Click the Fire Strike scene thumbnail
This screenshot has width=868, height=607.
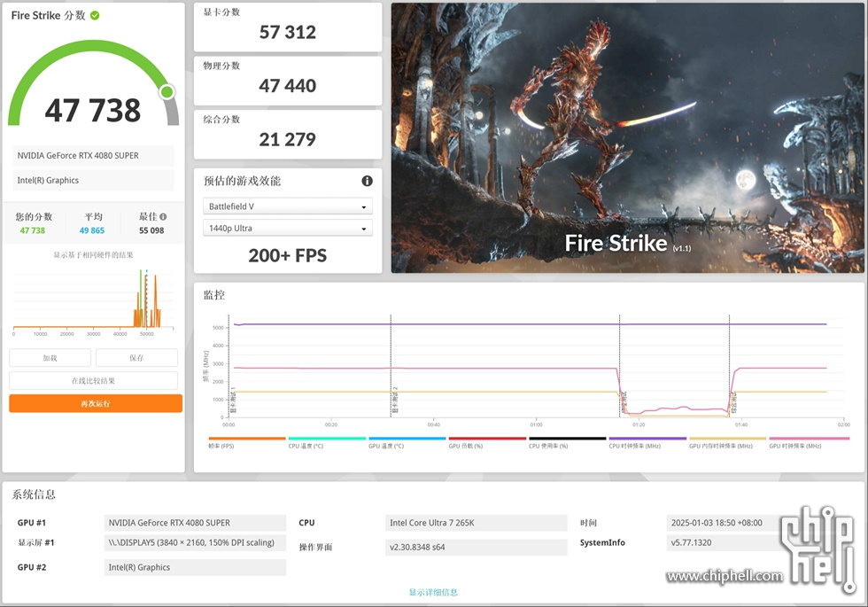(x=627, y=138)
